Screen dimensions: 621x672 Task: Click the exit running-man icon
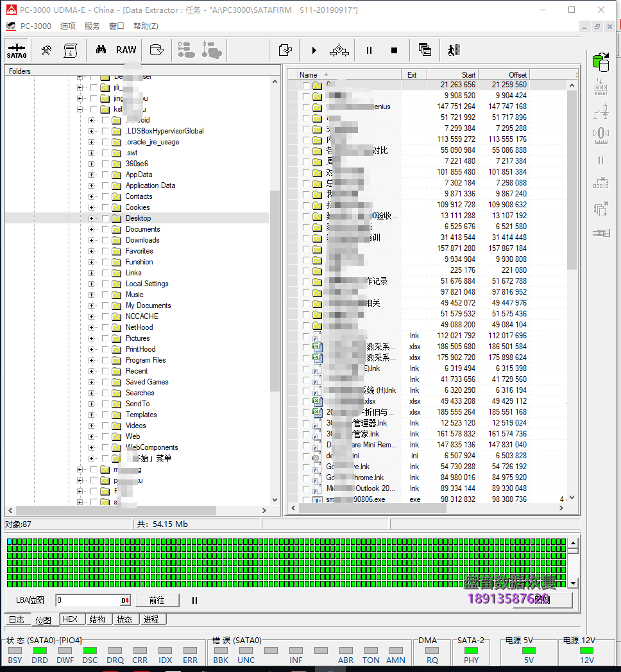(454, 50)
